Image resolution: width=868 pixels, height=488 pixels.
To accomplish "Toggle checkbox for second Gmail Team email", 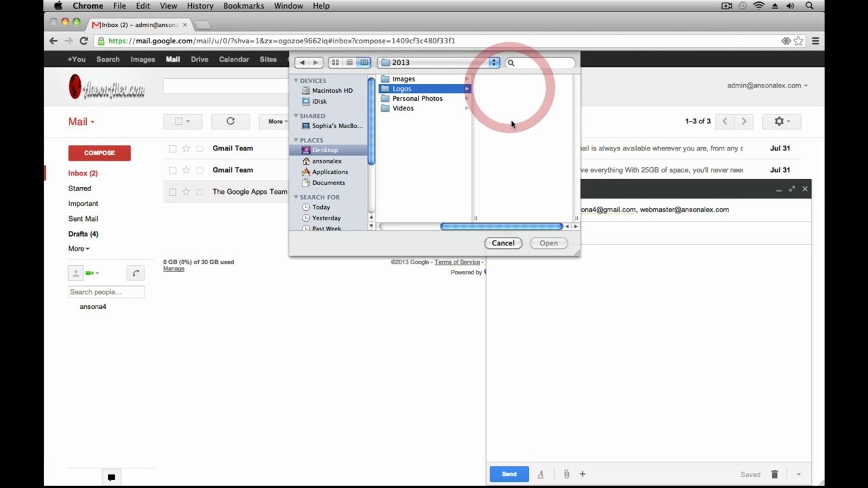I will [x=173, y=170].
